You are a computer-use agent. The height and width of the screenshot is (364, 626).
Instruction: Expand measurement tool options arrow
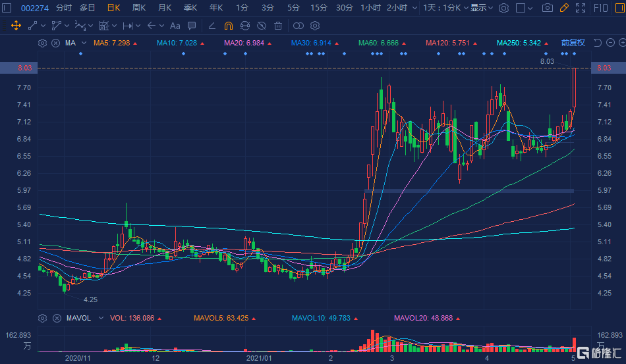click(114, 26)
